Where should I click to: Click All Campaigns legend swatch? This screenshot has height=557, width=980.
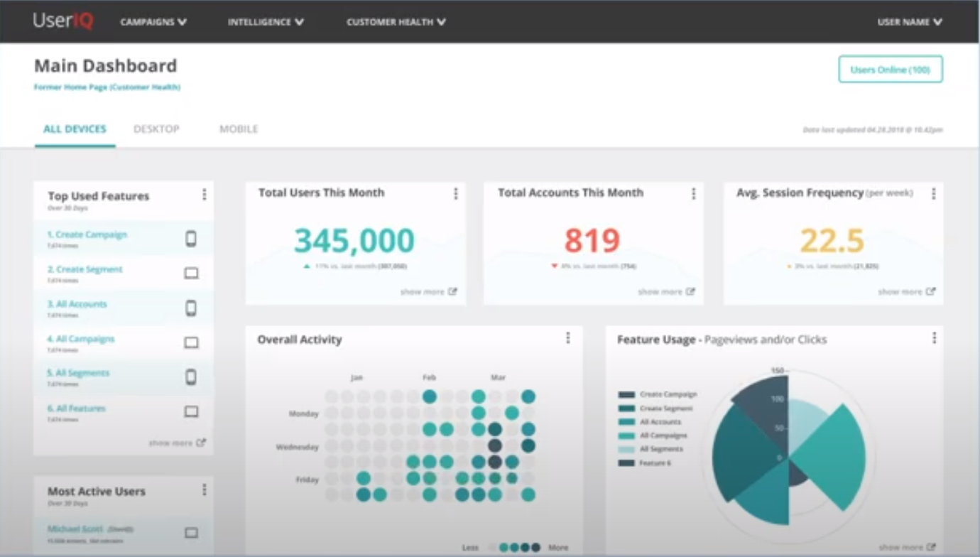point(626,436)
